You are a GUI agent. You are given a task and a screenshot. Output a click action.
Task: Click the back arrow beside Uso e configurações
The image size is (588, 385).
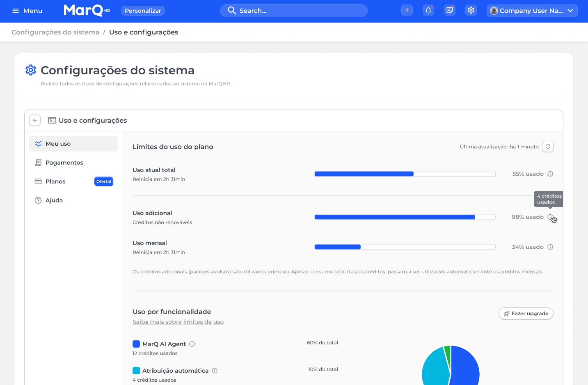pos(35,120)
